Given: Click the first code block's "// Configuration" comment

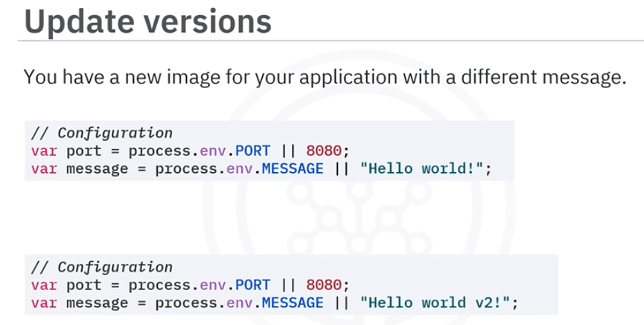Looking at the screenshot, I should click(101, 133).
